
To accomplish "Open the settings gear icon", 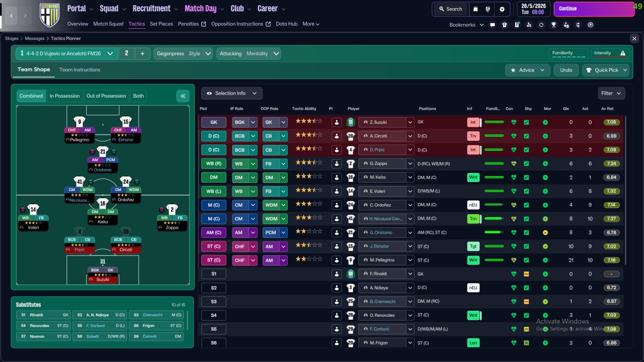I will click(502, 9).
